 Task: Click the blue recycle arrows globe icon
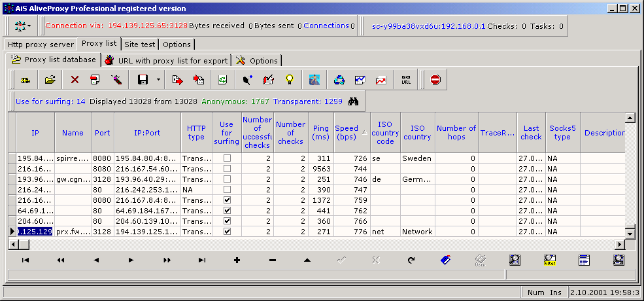339,80
